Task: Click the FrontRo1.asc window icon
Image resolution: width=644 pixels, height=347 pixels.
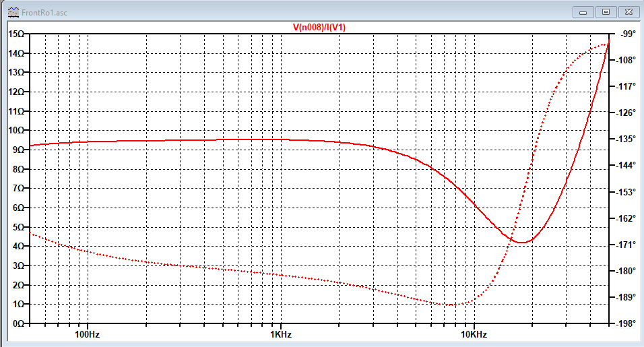Action: [x=13, y=12]
